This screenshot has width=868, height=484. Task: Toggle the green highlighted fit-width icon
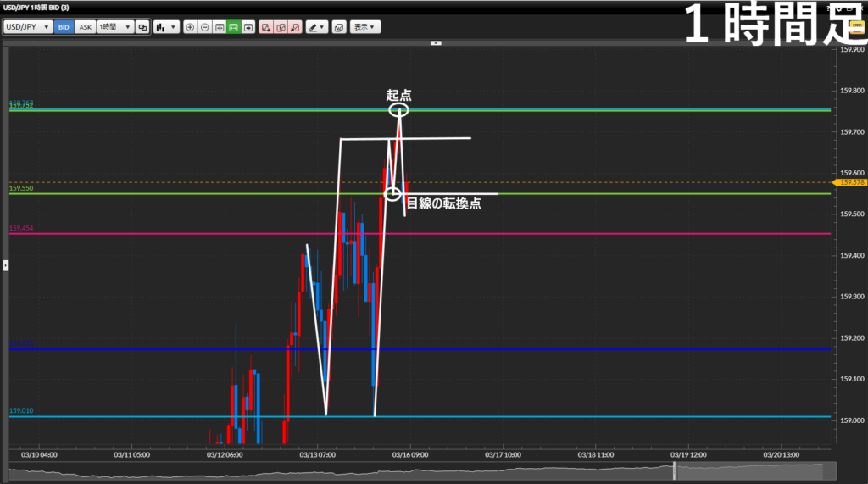233,27
